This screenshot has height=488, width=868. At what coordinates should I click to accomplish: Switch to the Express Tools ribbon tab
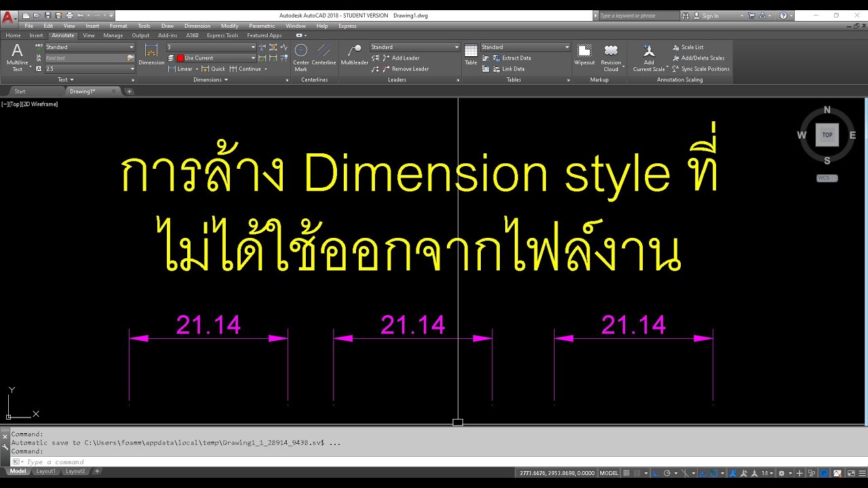[x=222, y=35]
